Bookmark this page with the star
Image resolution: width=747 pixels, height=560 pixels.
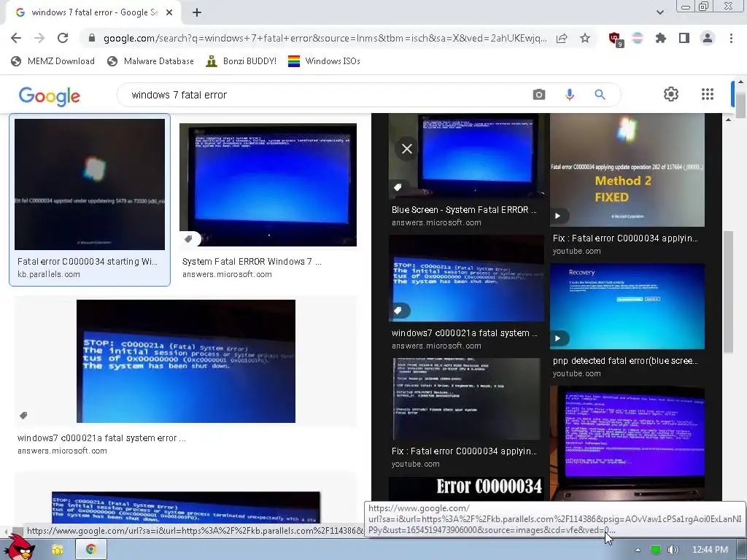585,38
